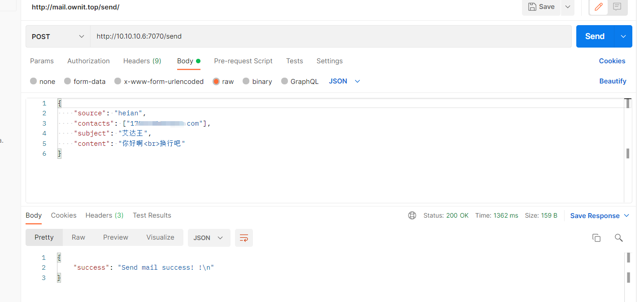Open the response JSON format dropdown

[x=209, y=238]
